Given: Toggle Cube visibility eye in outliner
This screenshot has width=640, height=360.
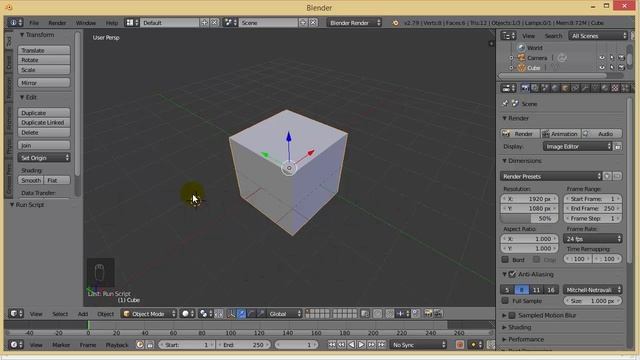Looking at the screenshot, I should click(602, 68).
